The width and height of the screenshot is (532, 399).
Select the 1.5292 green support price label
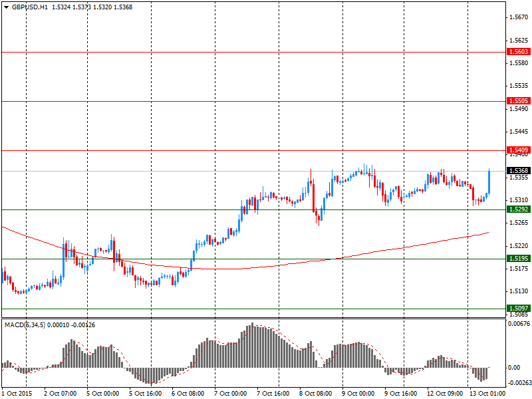[x=519, y=209]
